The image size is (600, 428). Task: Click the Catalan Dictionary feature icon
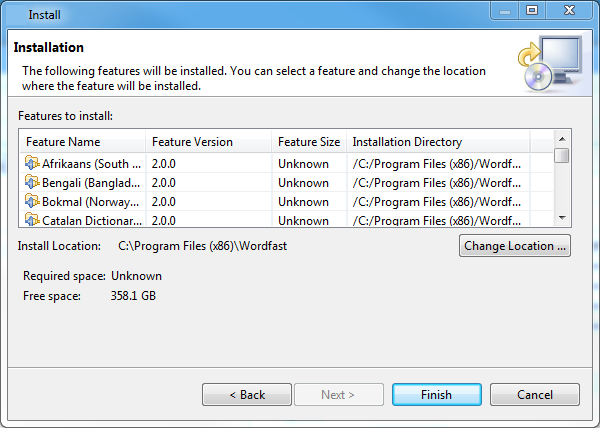tap(32, 220)
